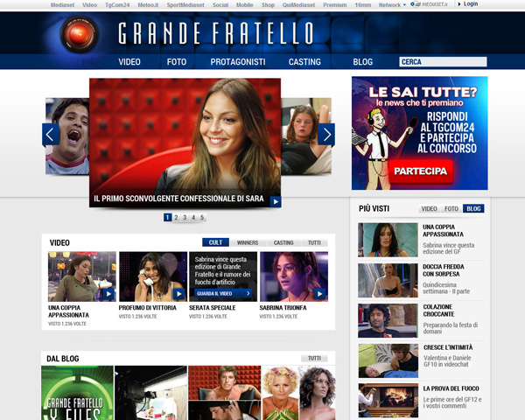Switch Video section to Casting tab
Screen dimensions: 525x420
click(283, 242)
